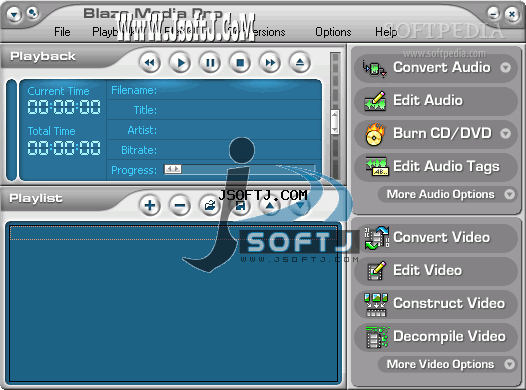Click the Edit Video pencil icon

click(x=376, y=271)
